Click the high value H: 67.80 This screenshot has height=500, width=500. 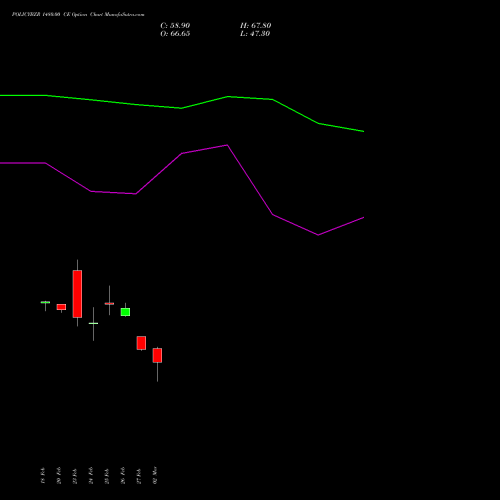click(255, 26)
